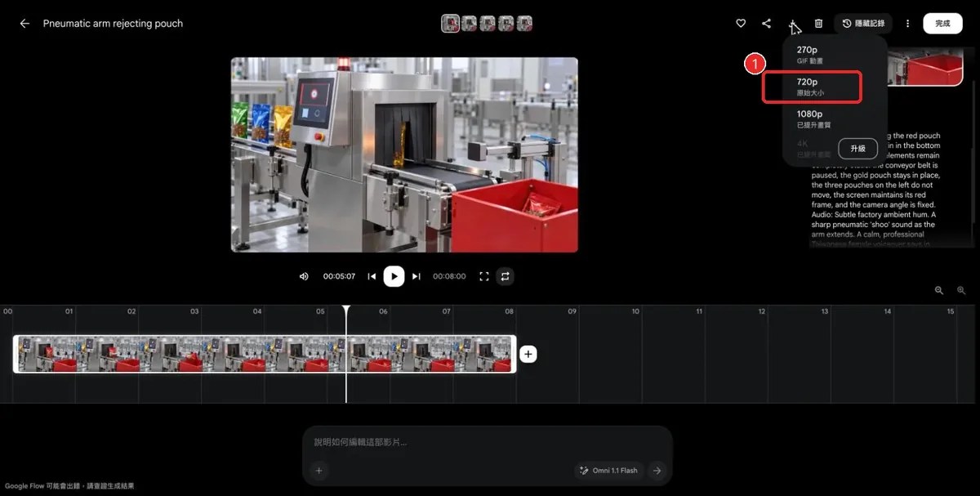Screen dimensions: 980x496
Task: Click the 完成 button
Action: click(942, 24)
